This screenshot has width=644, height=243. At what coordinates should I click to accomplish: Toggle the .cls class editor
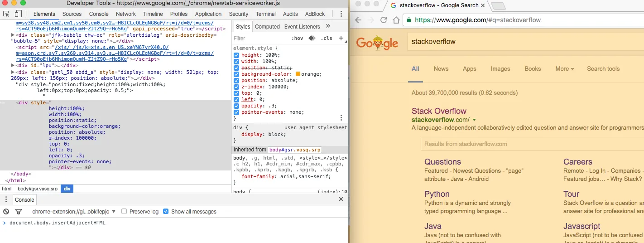coord(327,39)
